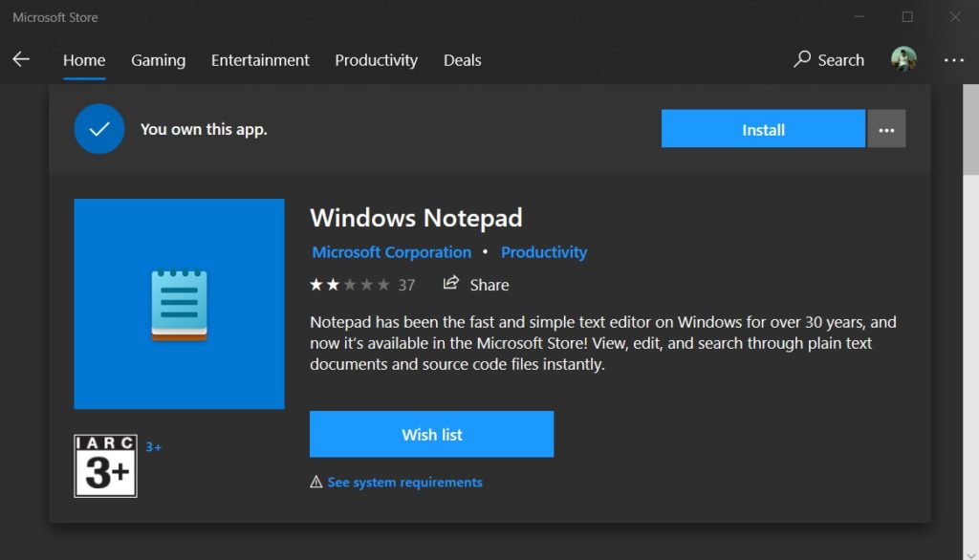Click the blue checkmark ownership indicator

tap(99, 129)
